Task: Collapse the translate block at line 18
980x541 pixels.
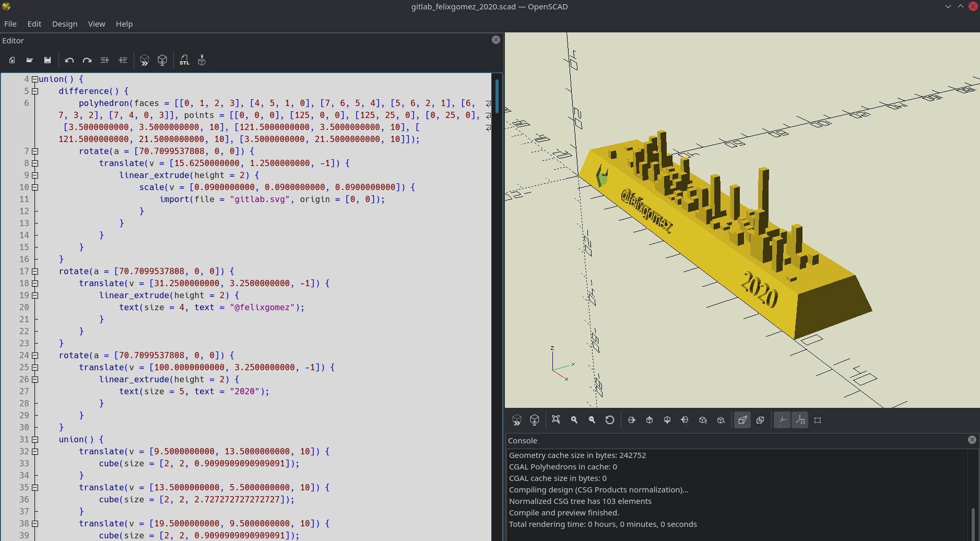Action: pos(35,284)
